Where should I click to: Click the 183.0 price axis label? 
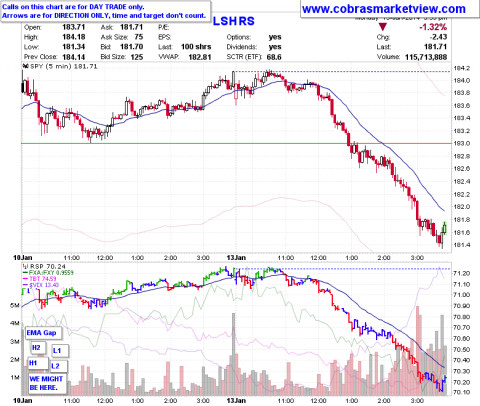pos(462,144)
